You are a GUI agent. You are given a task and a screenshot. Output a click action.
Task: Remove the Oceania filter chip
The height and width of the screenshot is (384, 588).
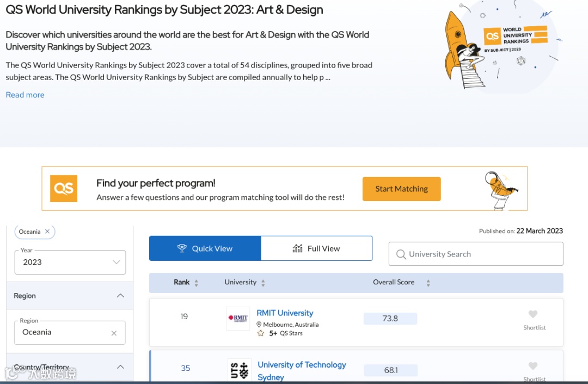tap(47, 231)
